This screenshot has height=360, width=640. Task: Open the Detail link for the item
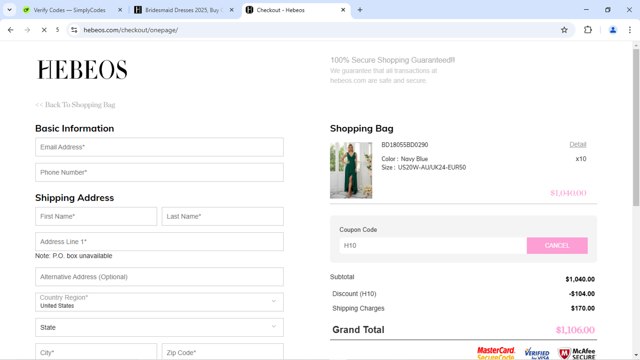point(578,144)
